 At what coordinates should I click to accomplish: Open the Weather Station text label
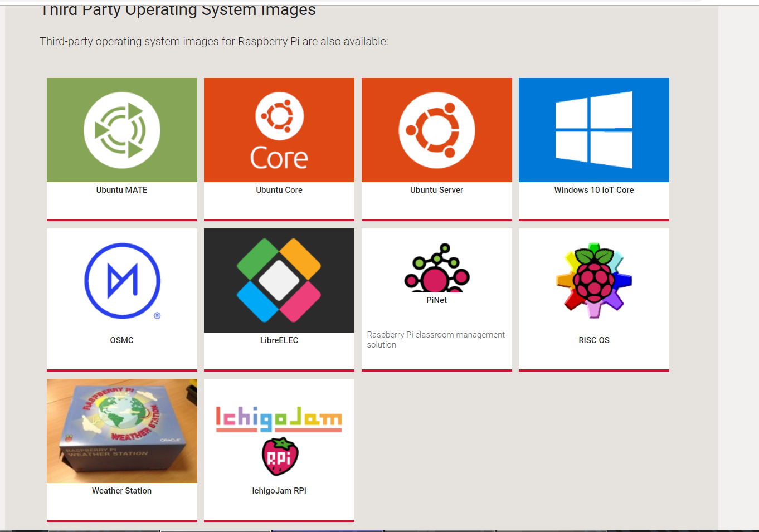click(122, 491)
